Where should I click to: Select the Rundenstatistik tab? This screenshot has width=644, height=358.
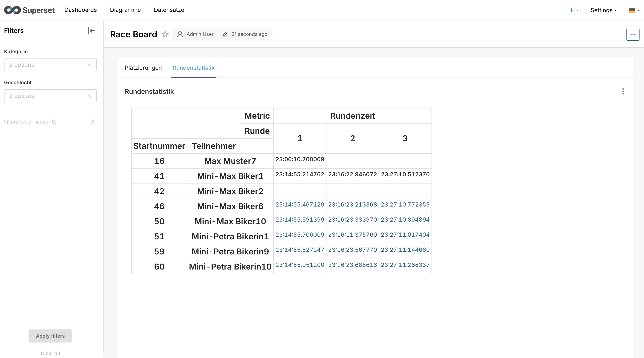click(193, 68)
